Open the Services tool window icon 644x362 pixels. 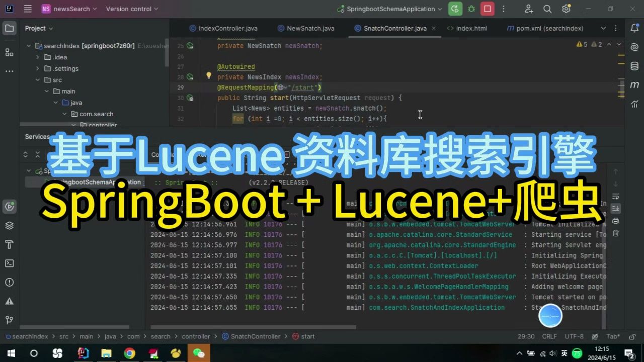coord(9,206)
